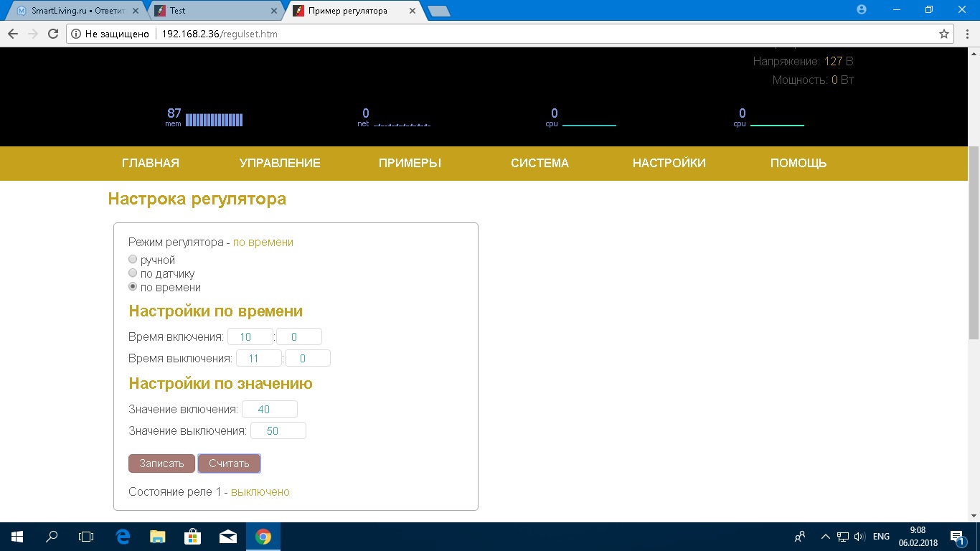Switch the ENG input language

[x=881, y=537]
